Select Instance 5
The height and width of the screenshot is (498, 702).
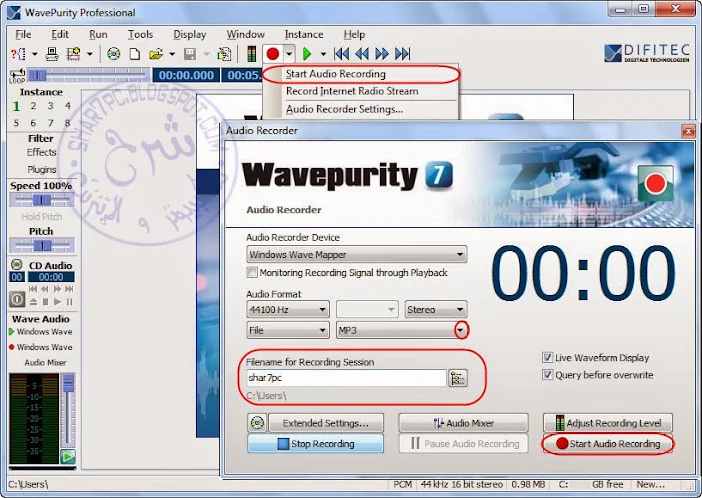pyautogui.click(x=16, y=123)
